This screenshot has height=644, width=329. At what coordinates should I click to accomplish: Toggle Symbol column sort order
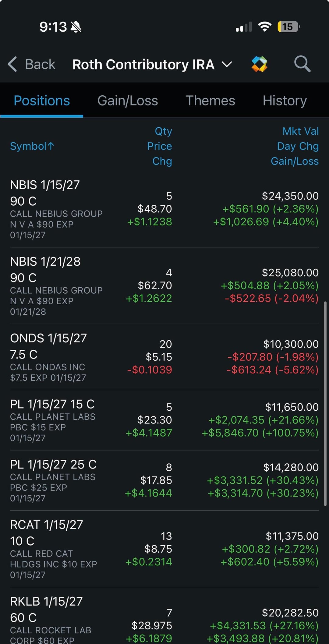(32, 146)
